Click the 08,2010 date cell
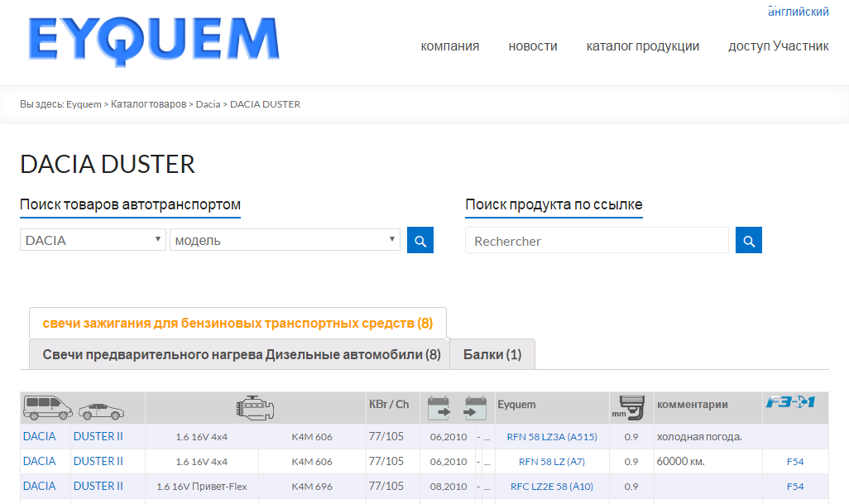This screenshot has height=504, width=849. [448, 487]
